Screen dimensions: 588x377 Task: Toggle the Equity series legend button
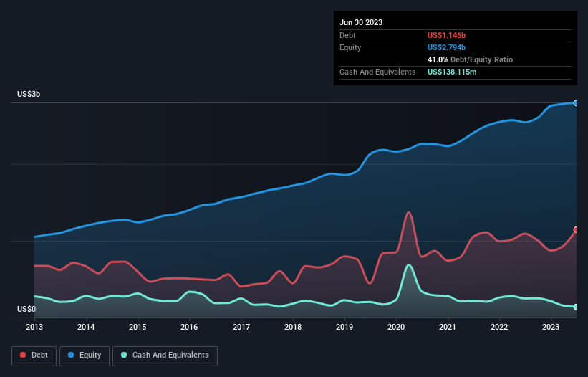[85, 355]
